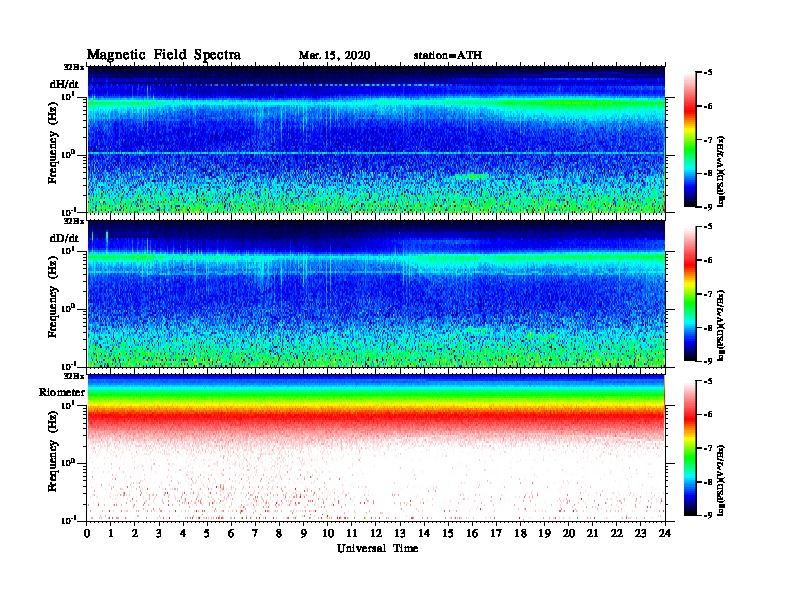This screenshot has height=612, width=792.
Task: Click the log(PSD) units label of Riometer color bar
Action: [721, 480]
